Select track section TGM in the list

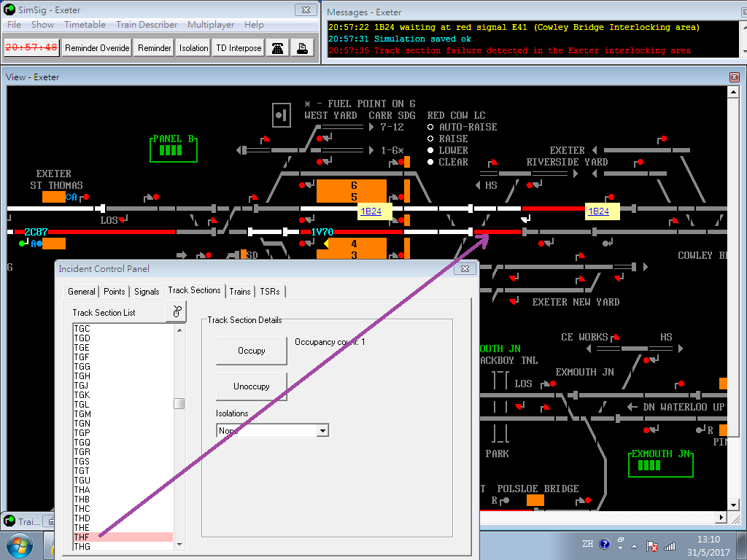[x=123, y=414]
